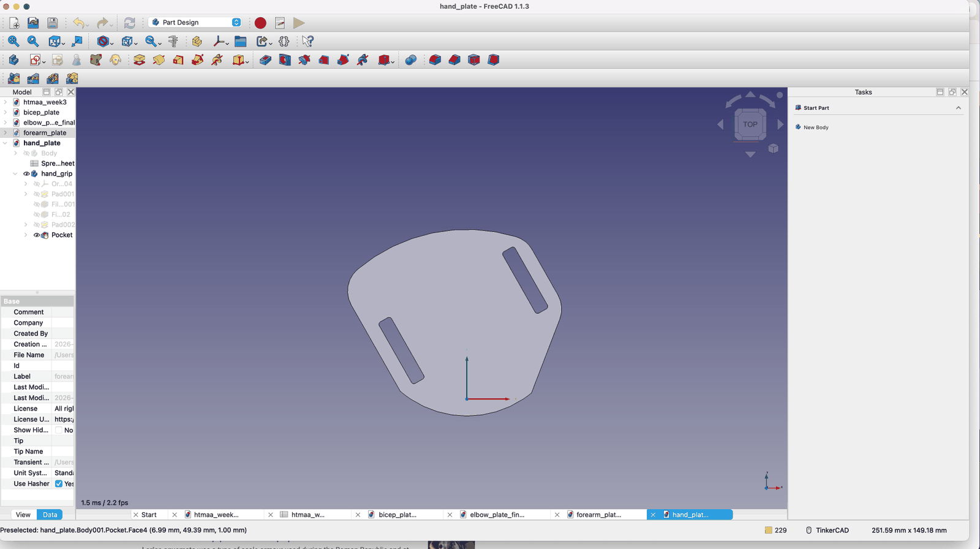Show the Pad002 feature
This screenshot has height=549, width=980.
pos(37,225)
